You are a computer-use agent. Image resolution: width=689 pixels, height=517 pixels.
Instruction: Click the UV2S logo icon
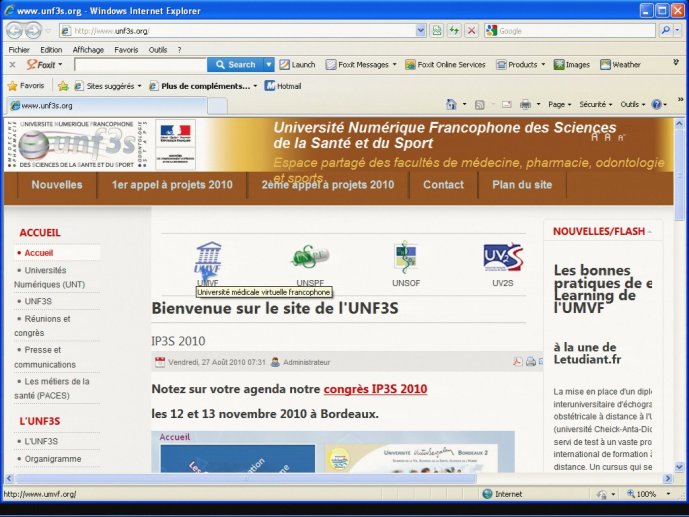tap(503, 257)
